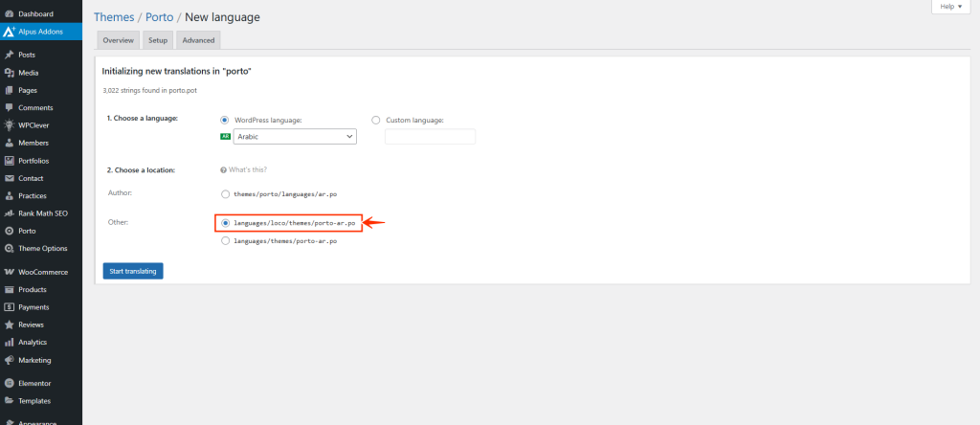Viewport: 980px width, 425px height.
Task: Click the Custom language text field
Action: pyautogui.click(x=430, y=137)
